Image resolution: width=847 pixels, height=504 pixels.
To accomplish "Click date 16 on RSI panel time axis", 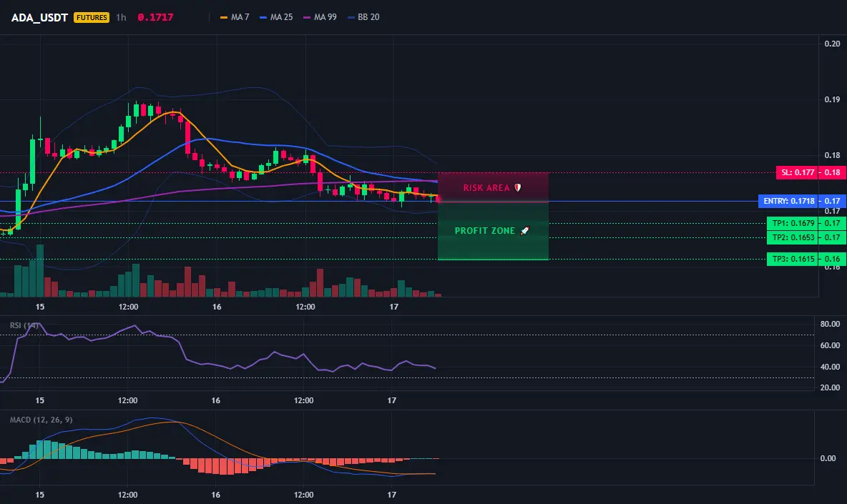I will pyautogui.click(x=215, y=400).
